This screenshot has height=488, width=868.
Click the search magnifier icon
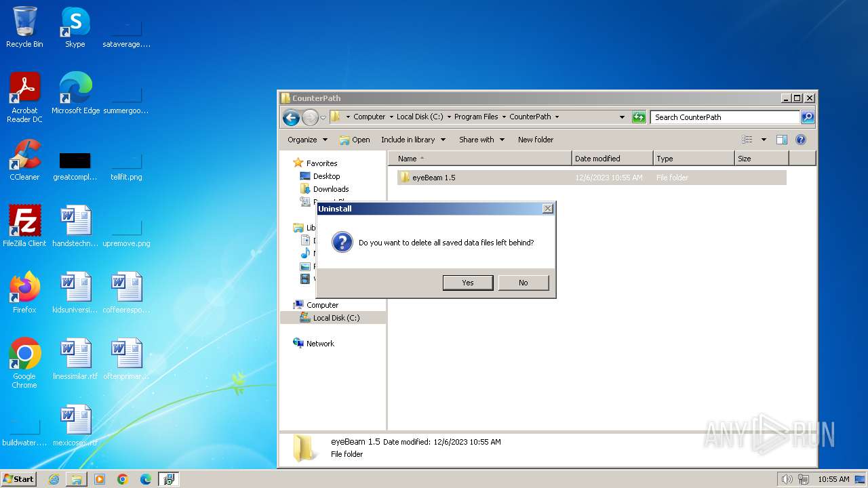[x=808, y=117]
